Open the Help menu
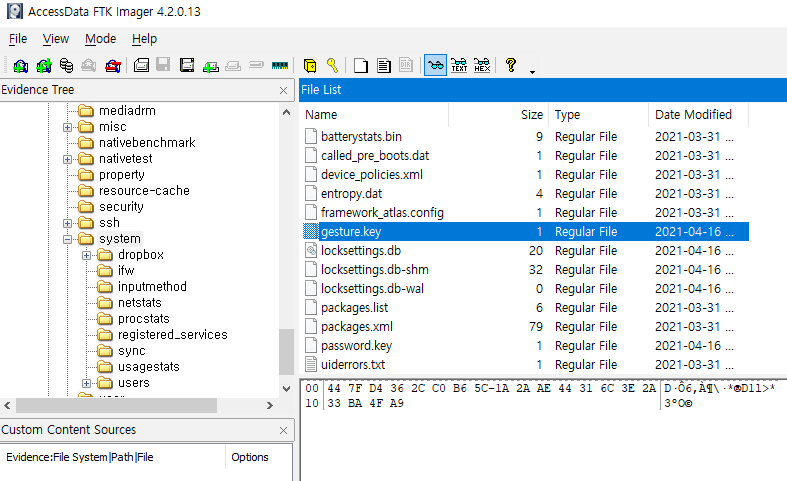This screenshot has height=481, width=787. tap(145, 39)
